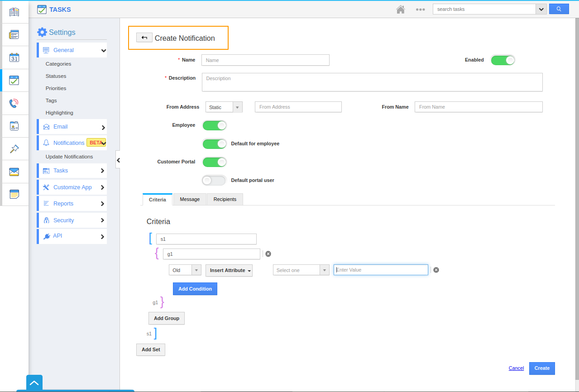The width and height of the screenshot is (579, 392).
Task: Remove the condition row with X icon
Action: (x=436, y=270)
